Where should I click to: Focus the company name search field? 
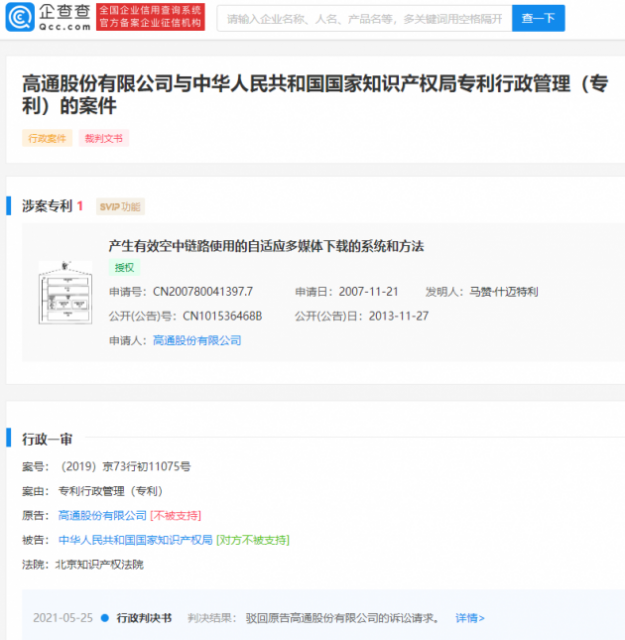pyautogui.click(x=364, y=18)
